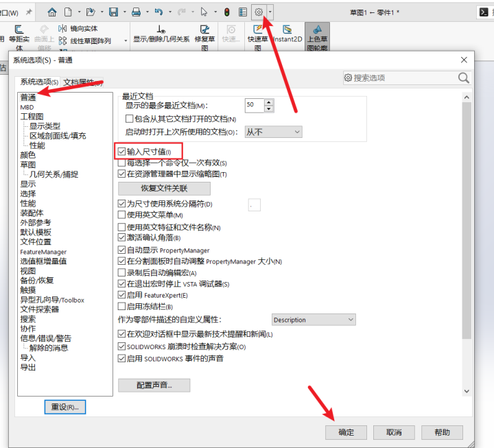Switch to the Document Properties tab
This screenshot has height=448, width=494.
82,82
